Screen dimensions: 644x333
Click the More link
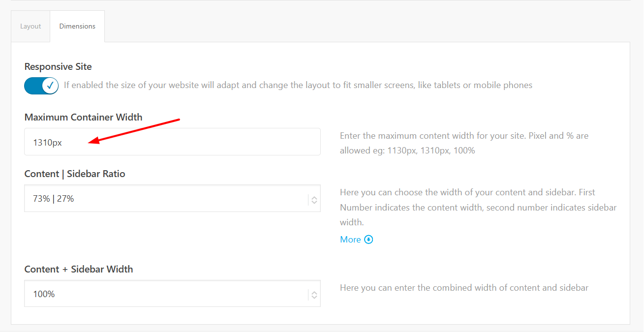[x=350, y=240]
